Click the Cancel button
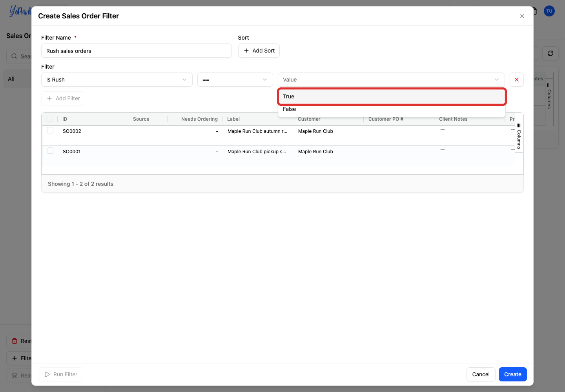 481,374
